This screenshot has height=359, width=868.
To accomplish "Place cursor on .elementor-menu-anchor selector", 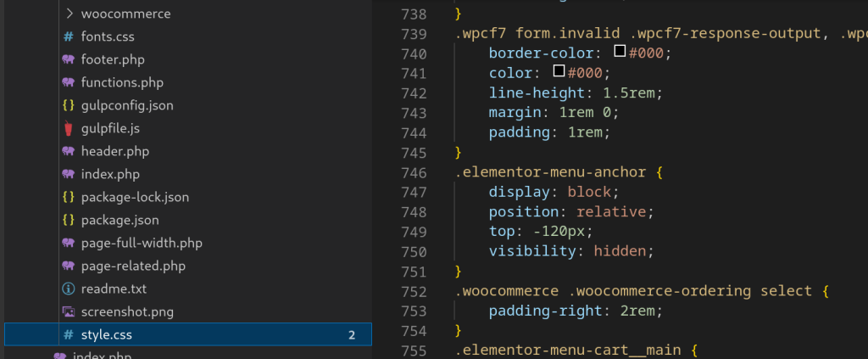I will (549, 171).
